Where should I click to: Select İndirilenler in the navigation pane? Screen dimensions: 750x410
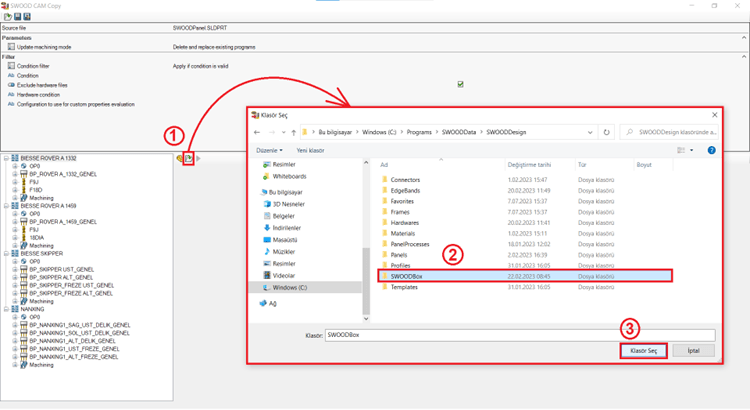287,228
